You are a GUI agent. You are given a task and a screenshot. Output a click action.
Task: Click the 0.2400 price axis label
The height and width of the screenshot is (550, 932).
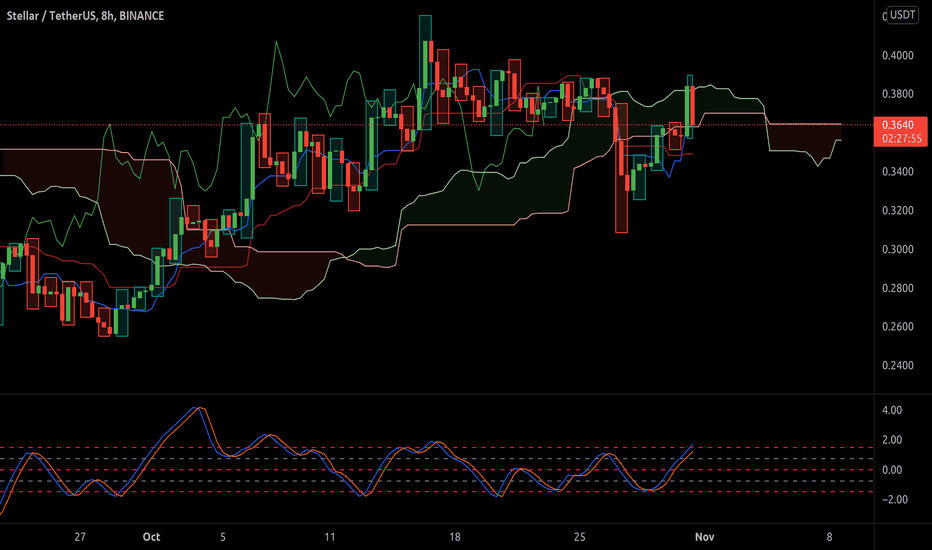[x=898, y=365]
